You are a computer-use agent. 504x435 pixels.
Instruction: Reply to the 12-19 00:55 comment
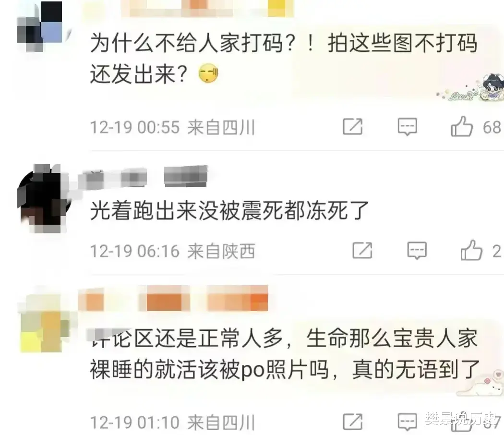pyautogui.click(x=407, y=126)
